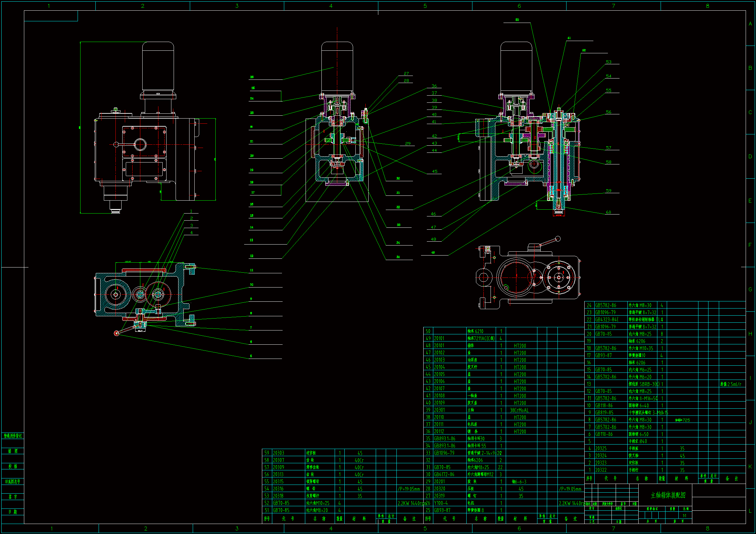Screen dimensions: 756x534
Task: Select the GB4323-84 code in row 22
Action: click(x=607, y=319)
